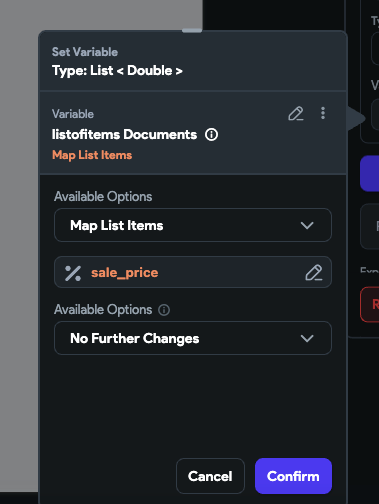
Task: Click the Type: List < Double > heading
Action: point(117,71)
